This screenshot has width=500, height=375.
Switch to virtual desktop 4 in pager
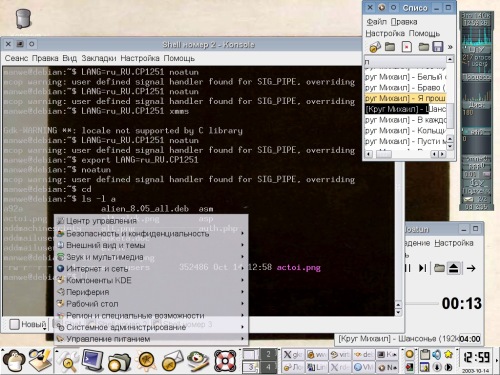pyautogui.click(x=268, y=367)
